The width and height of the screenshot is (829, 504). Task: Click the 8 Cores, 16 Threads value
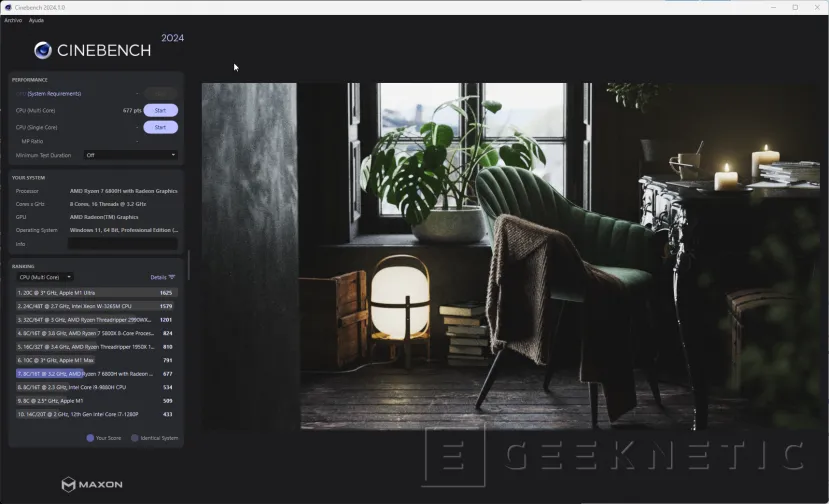(108, 204)
